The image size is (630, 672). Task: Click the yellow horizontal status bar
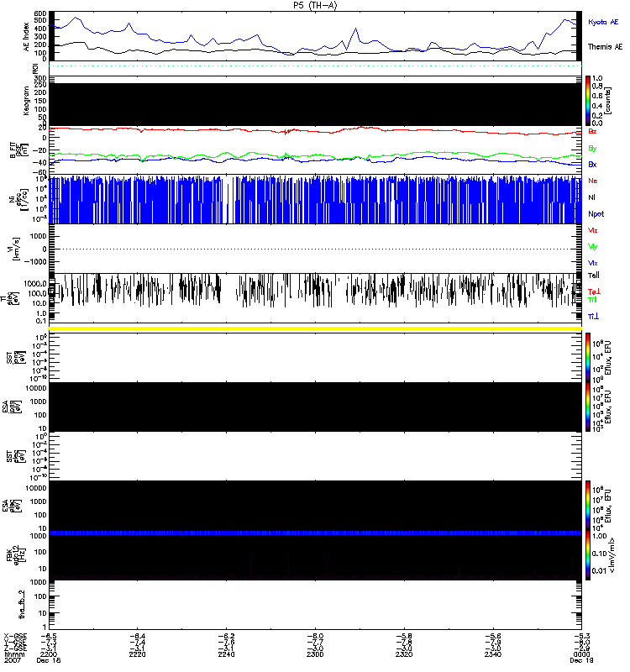coord(315,328)
